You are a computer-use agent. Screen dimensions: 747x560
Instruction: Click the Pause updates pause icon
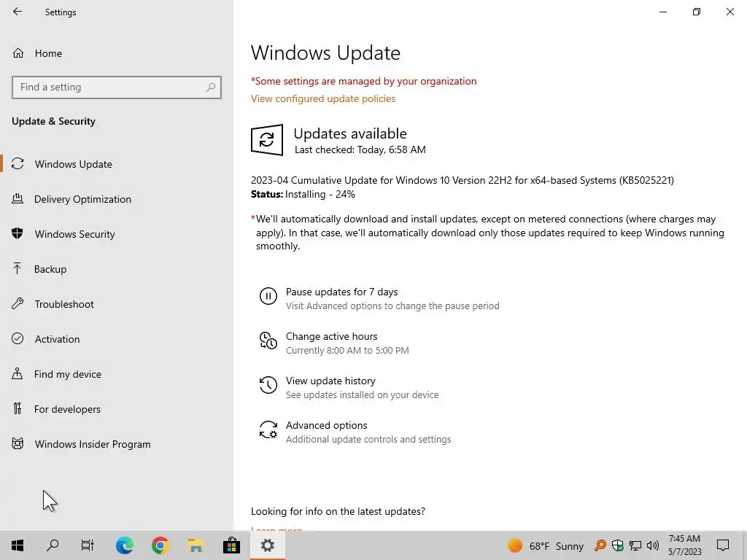tap(268, 296)
